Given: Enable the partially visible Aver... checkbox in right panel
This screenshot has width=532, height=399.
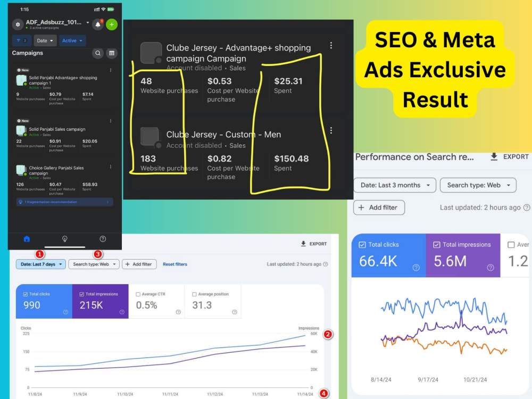Looking at the screenshot, I should (x=511, y=245).
